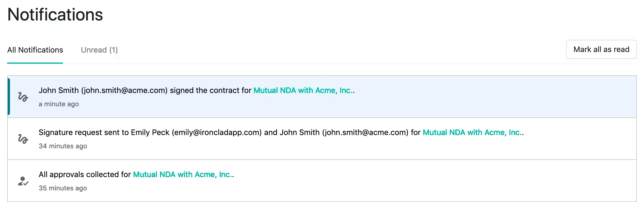Open Mutual NDA link in signature request notification
Screen dimensions: 644x202
tap(473, 133)
